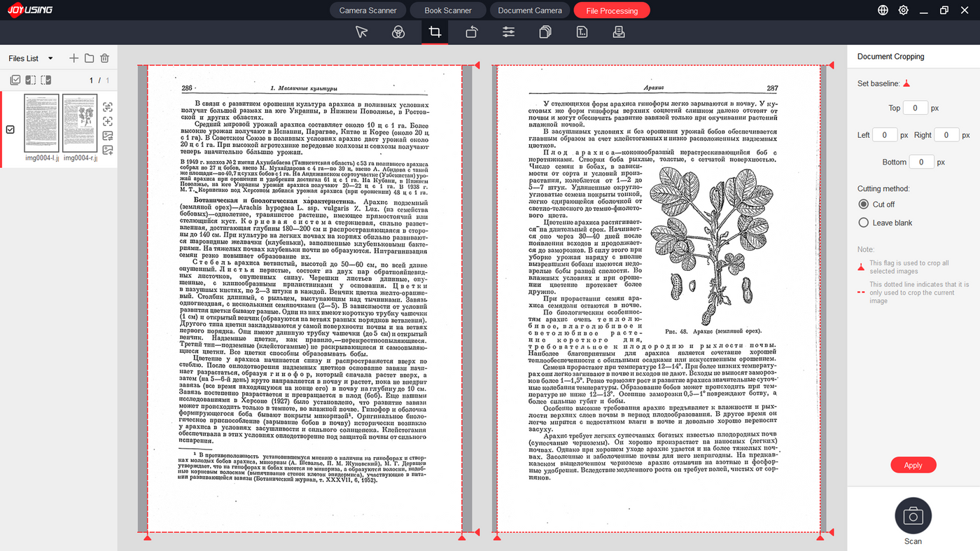This screenshot has height=551, width=980.
Task: Click bottom-left crop flag of left page
Action: tap(147, 537)
